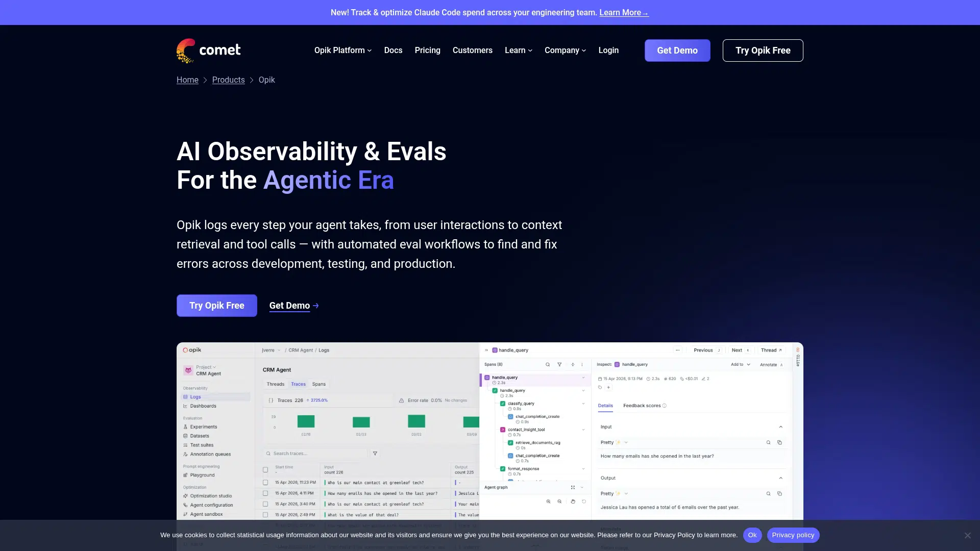Click the filter icon in the Spans header

point(559,365)
